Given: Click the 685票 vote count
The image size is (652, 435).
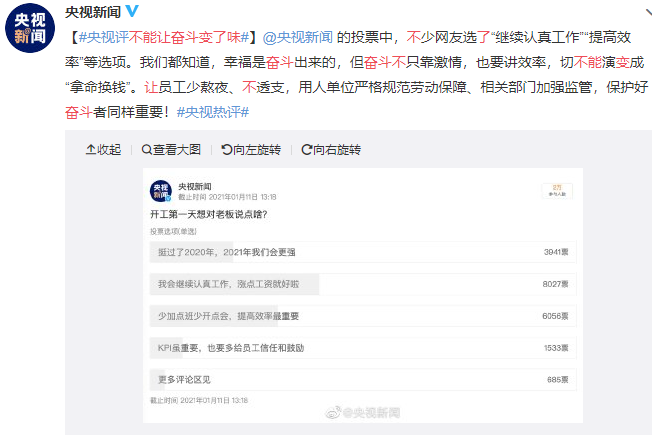Looking at the screenshot, I should coord(558,380).
